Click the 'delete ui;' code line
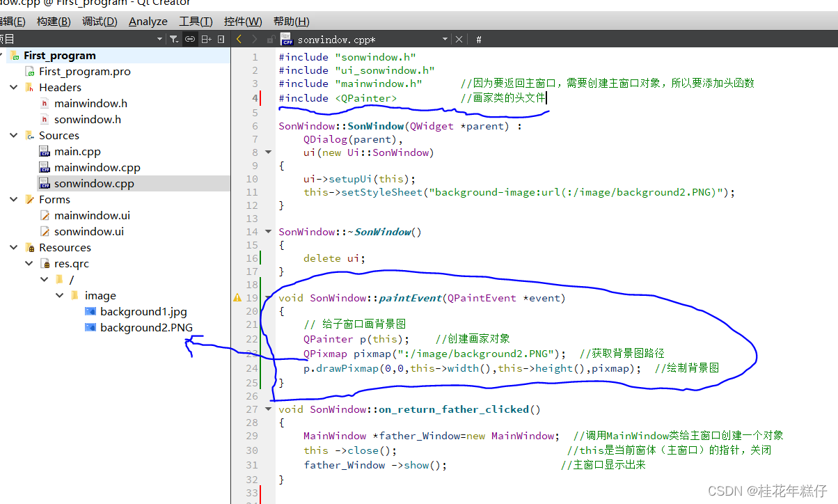Screen dimensions: 838x504 (334, 258)
